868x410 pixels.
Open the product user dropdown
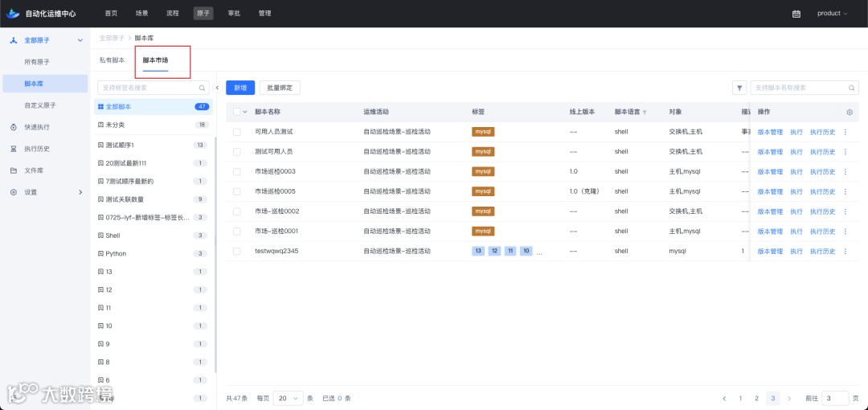click(832, 14)
